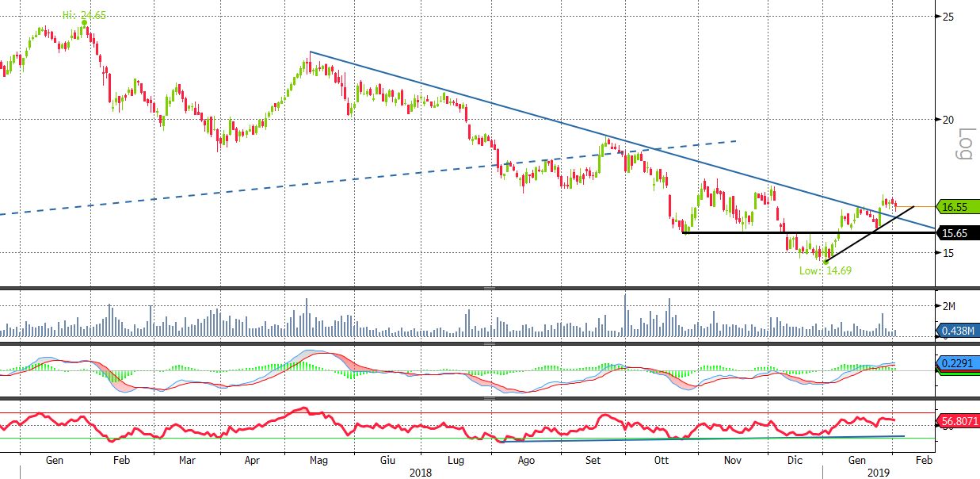Click the Ago month label on time axis
980x479 pixels.
525,460
